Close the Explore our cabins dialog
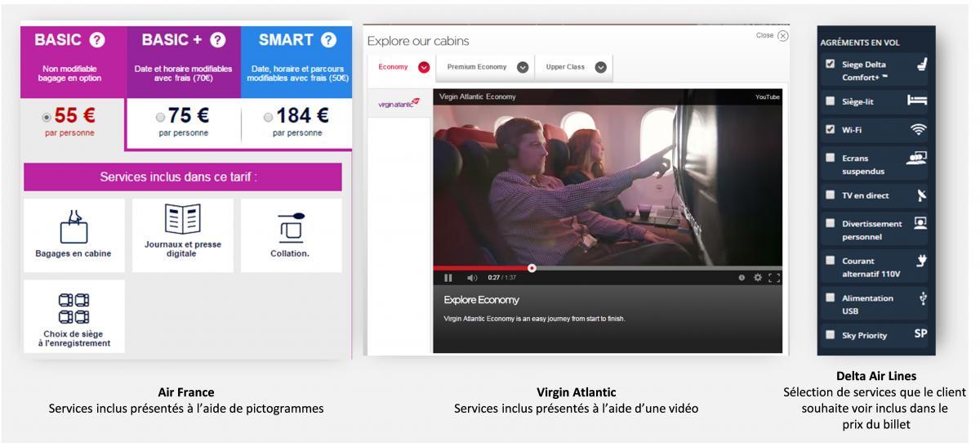Screen dimensions: 980x443 click(782, 36)
